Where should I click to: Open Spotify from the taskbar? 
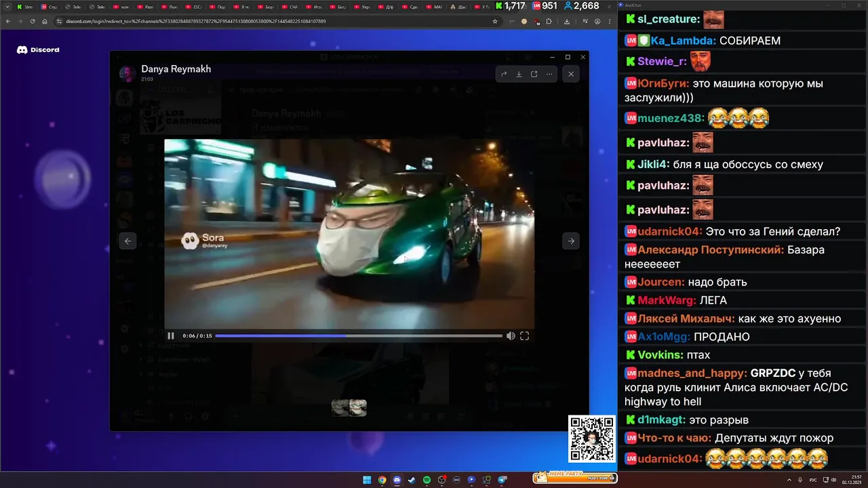[427, 480]
